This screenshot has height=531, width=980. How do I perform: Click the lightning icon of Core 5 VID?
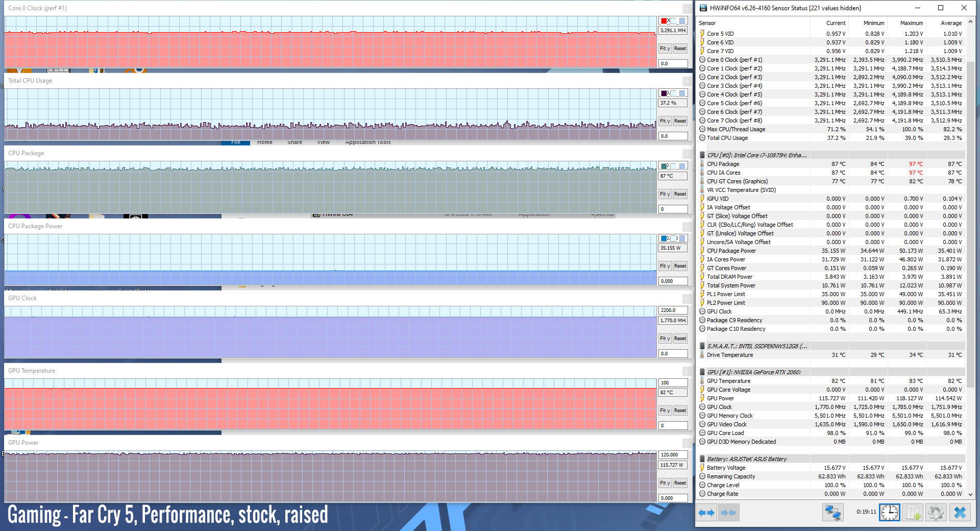702,34
